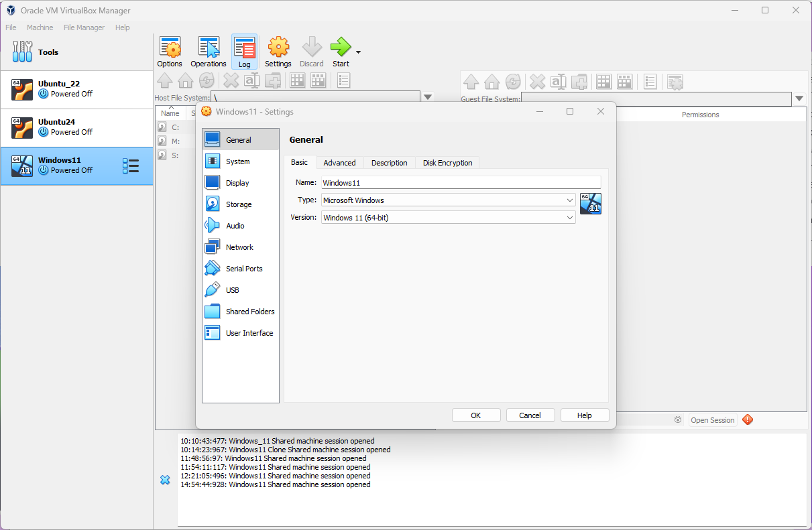This screenshot has height=530, width=812.
Task: Select Serial Ports in the settings list
Action: [241, 268]
